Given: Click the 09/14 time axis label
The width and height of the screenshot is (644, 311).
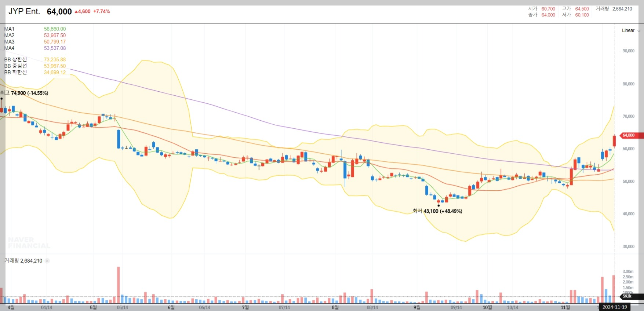Looking at the screenshot, I should pyautogui.click(x=456, y=307).
